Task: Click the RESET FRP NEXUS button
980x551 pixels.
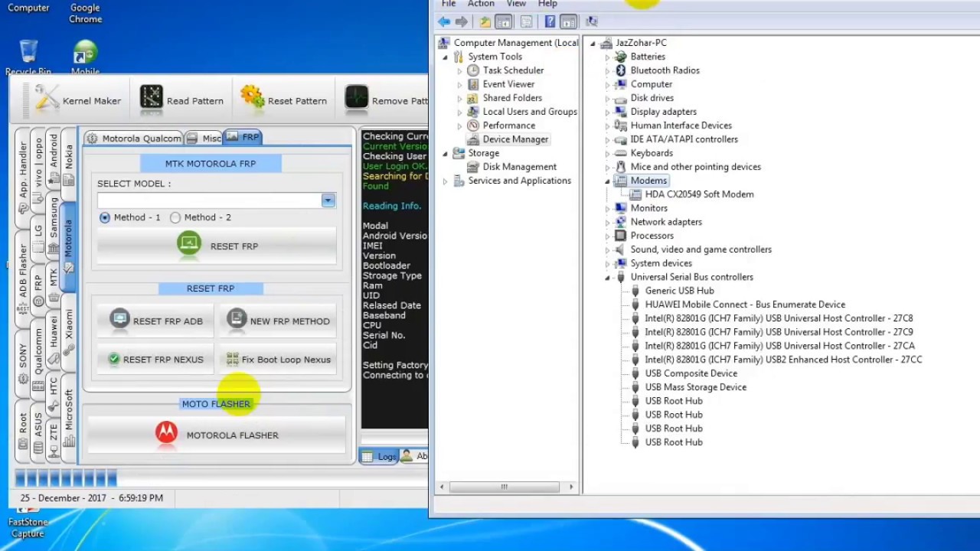Action: pyautogui.click(x=155, y=359)
